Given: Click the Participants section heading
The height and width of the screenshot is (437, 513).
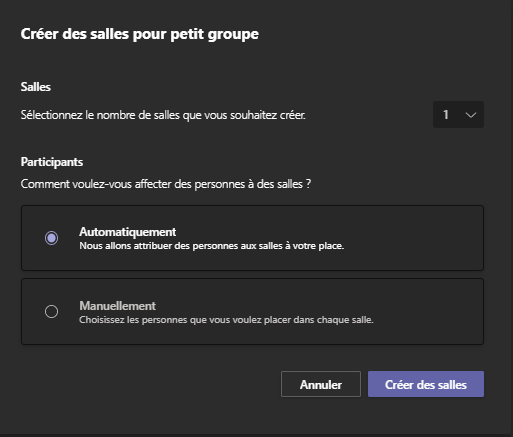Looking at the screenshot, I should click(x=52, y=162).
